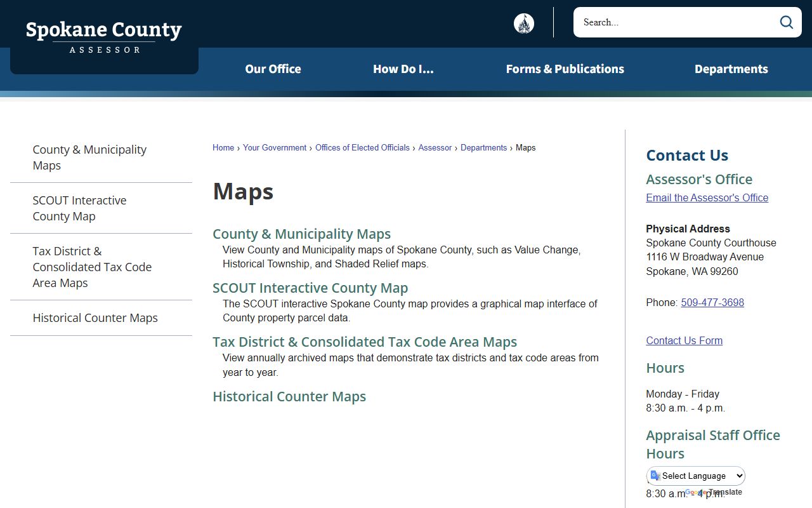Click the Appraisal Staff Office Hours heading
812x508 pixels.
tap(713, 444)
